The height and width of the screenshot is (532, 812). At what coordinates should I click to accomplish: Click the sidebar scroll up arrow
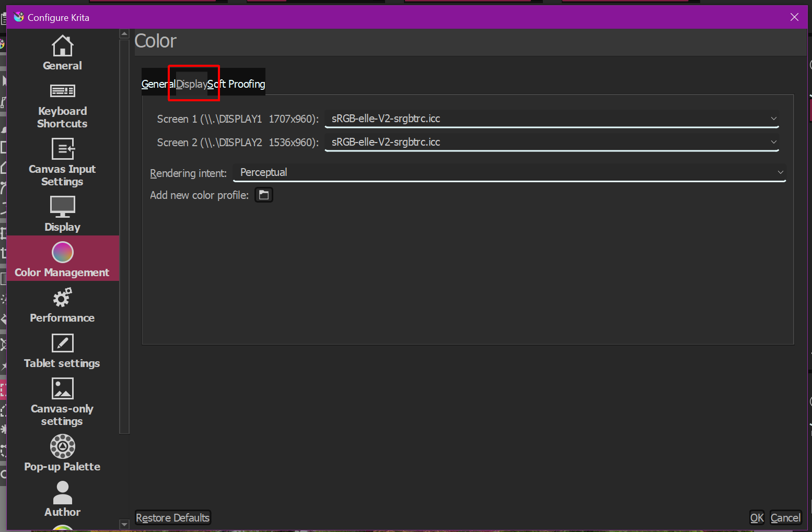124,34
